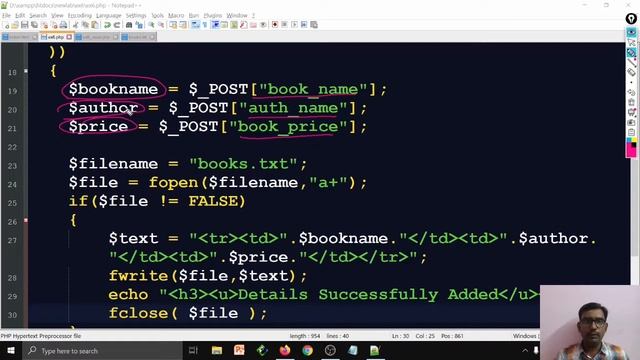
Task: Toggle Word wrap in the toolbar
Action: tap(195, 25)
